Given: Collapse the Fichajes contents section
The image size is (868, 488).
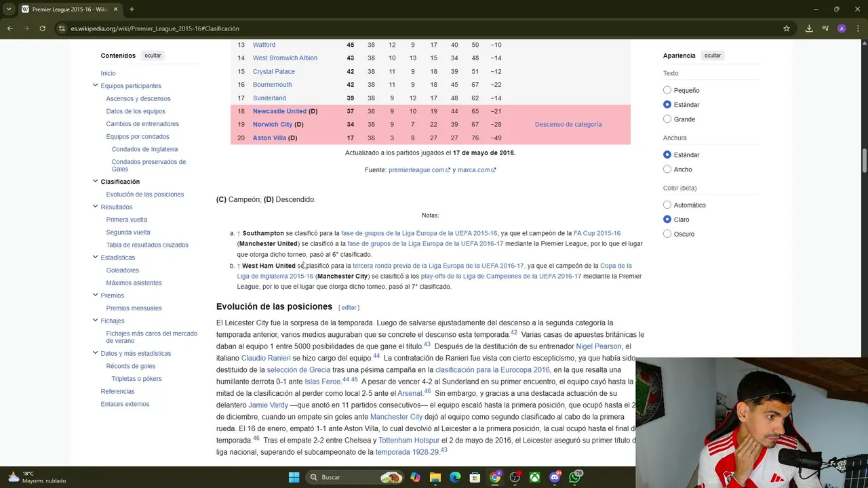Looking at the screenshot, I should tap(95, 321).
